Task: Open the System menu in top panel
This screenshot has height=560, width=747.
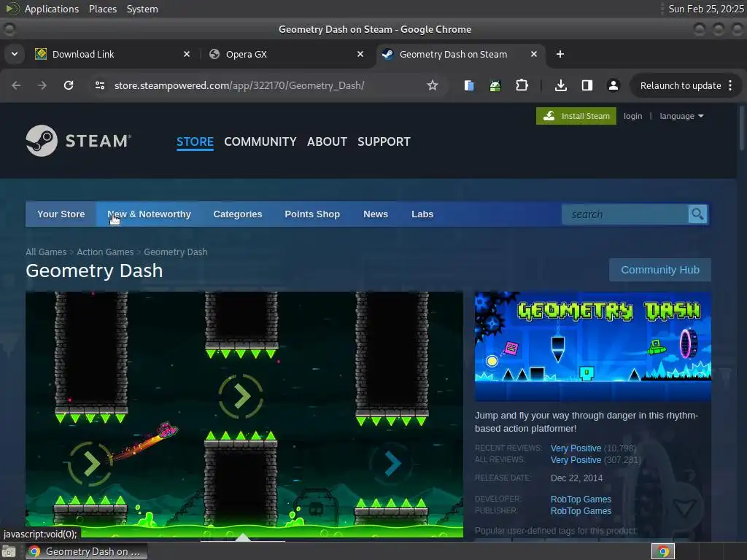Action: tap(142, 9)
